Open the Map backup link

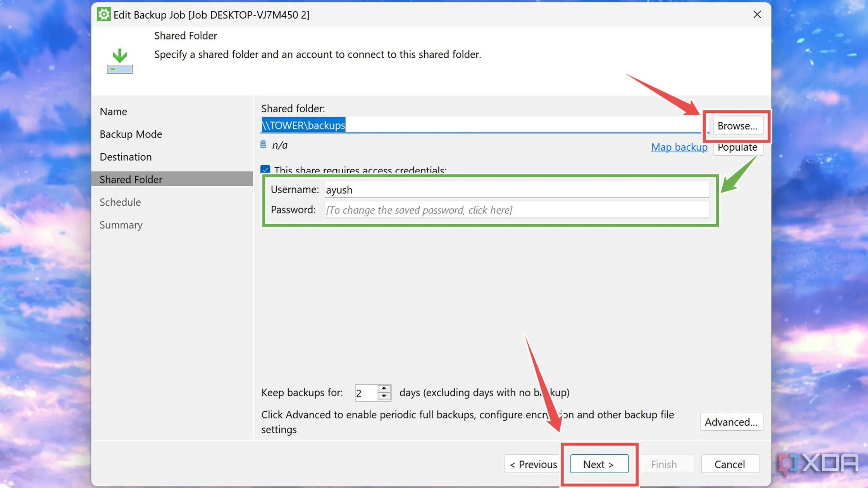click(x=679, y=147)
